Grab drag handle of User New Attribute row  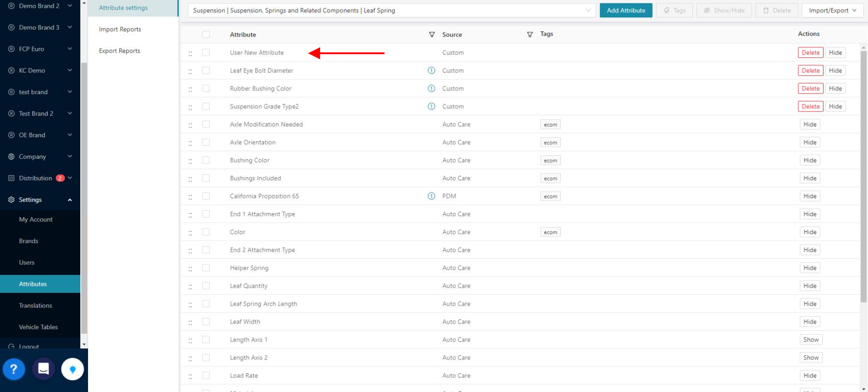(x=190, y=53)
